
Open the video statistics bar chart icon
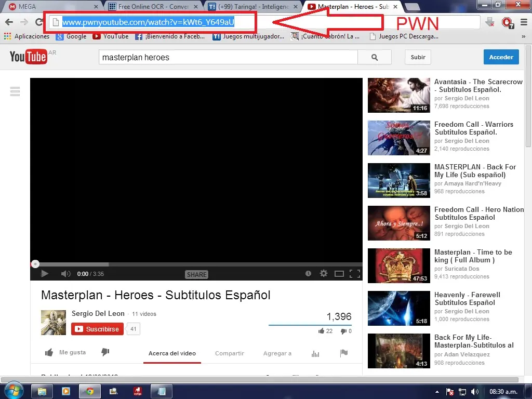(x=315, y=354)
